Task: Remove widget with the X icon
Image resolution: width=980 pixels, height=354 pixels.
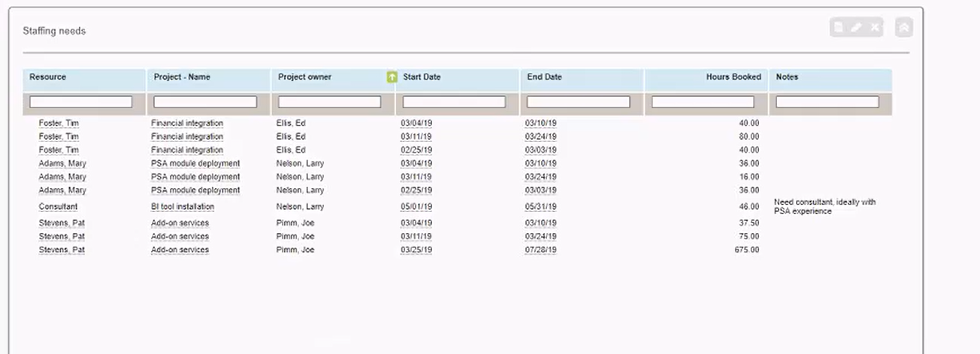Action: [875, 28]
